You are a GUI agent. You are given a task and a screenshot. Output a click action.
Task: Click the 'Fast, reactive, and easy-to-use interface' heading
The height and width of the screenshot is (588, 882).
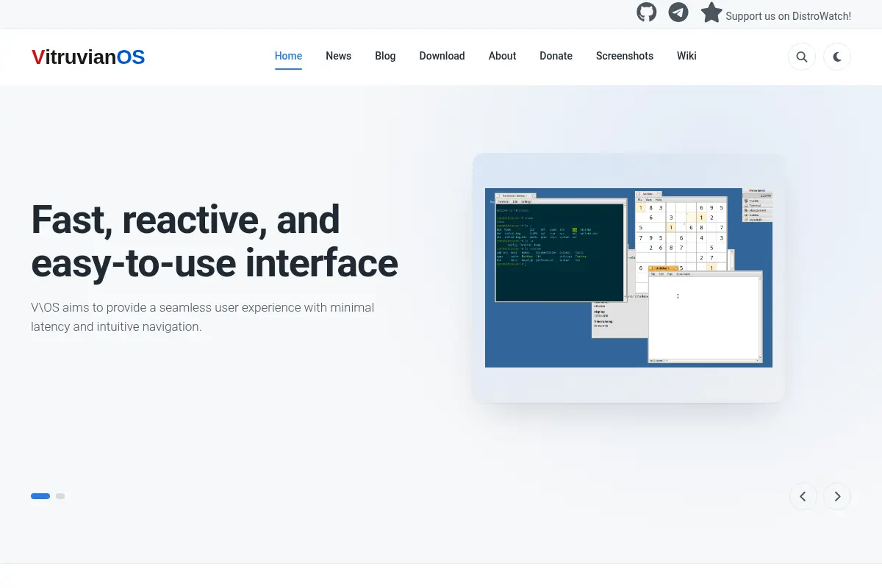pos(215,241)
